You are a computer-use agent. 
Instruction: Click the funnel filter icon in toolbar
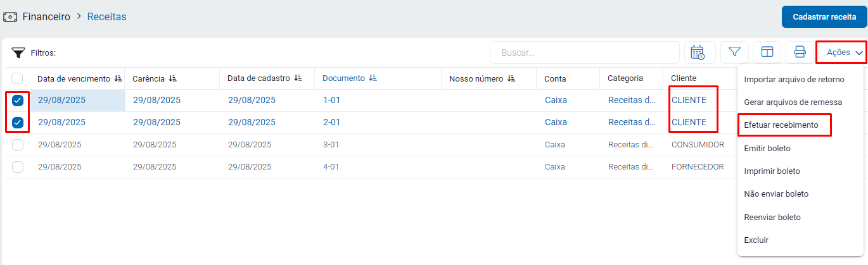click(x=734, y=52)
